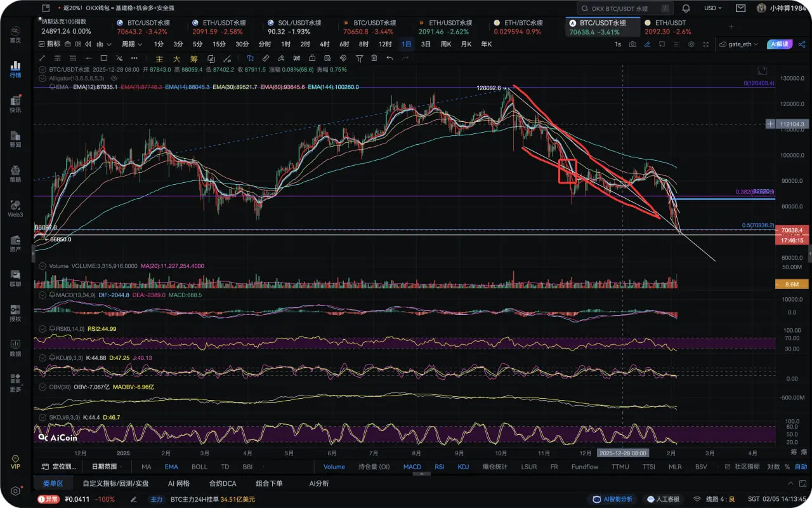Screen dimensions: 812x508
Task: Toggle the MACD indicator at bottom bar
Action: (412, 467)
